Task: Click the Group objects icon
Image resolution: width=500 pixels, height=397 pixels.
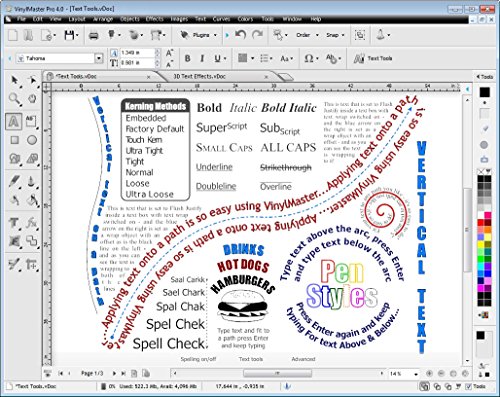Action: coord(360,35)
